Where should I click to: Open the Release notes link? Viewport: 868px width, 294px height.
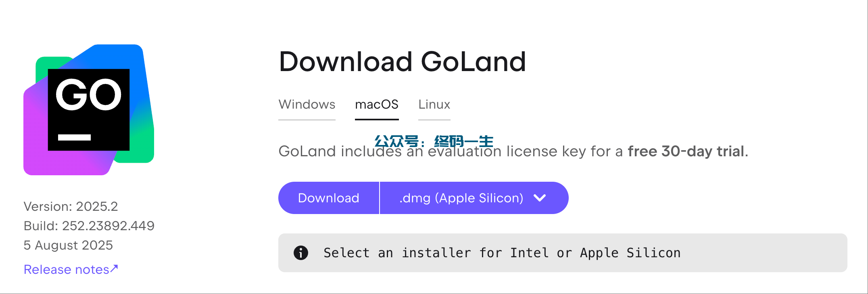pyautogui.click(x=71, y=269)
